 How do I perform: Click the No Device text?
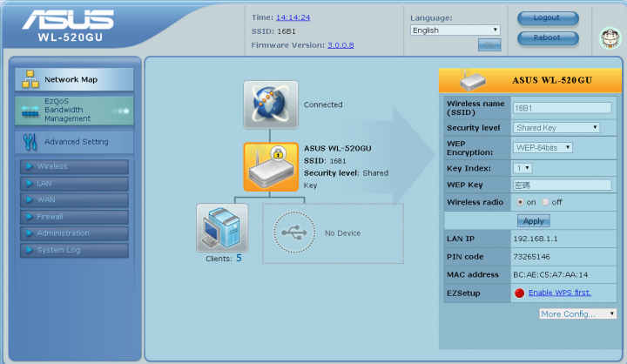[343, 233]
